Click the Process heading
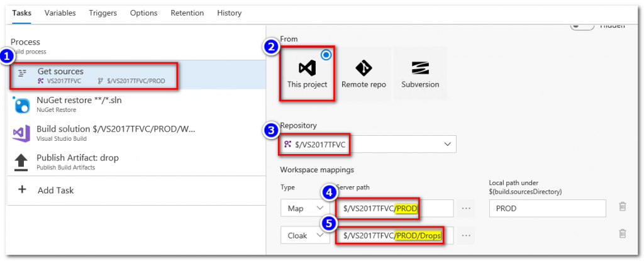Viewport: 644px width, 261px height. pyautogui.click(x=25, y=42)
